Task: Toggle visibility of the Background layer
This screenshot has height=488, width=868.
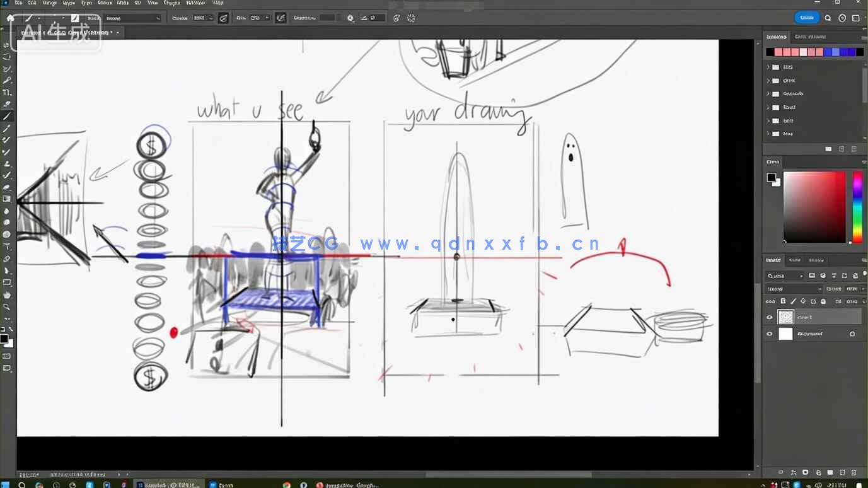Action: click(769, 334)
